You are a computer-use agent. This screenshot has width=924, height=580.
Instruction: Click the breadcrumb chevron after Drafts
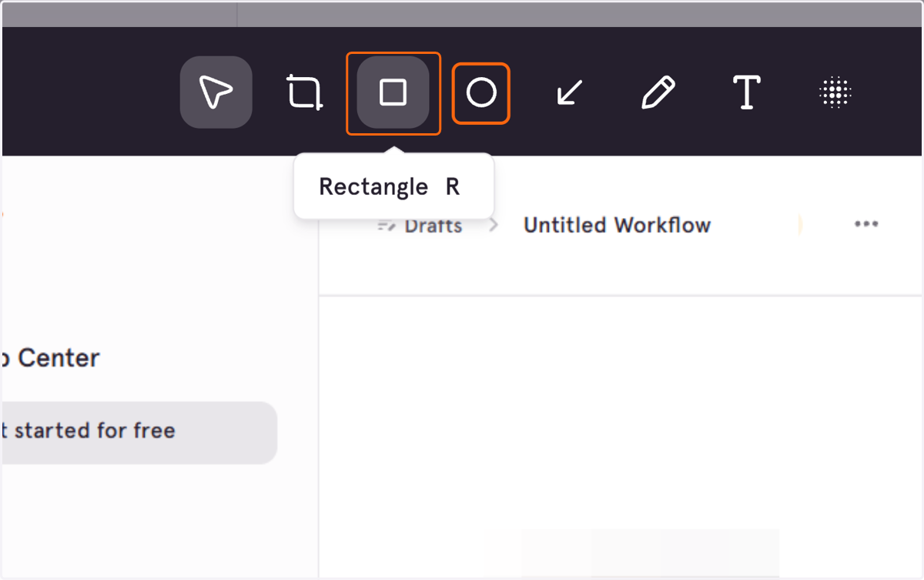[494, 225]
